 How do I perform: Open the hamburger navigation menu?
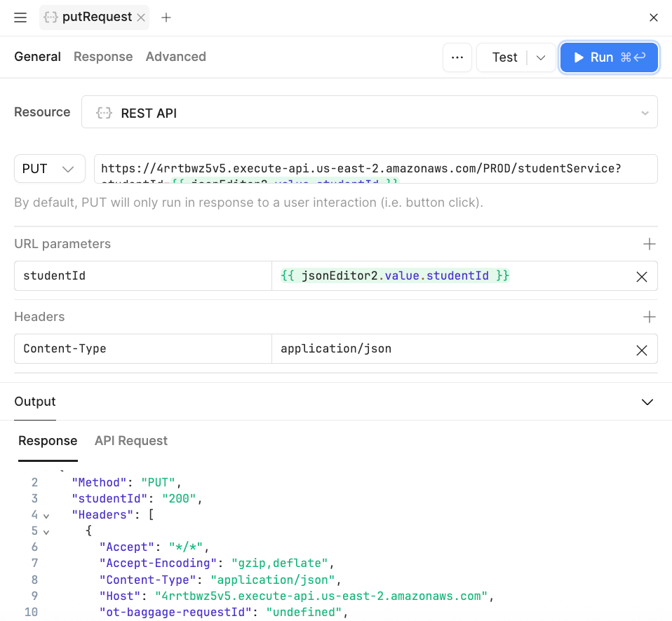pos(20,18)
